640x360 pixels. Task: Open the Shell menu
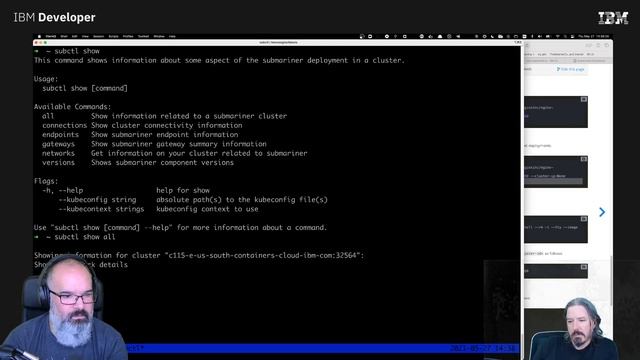(64, 36)
